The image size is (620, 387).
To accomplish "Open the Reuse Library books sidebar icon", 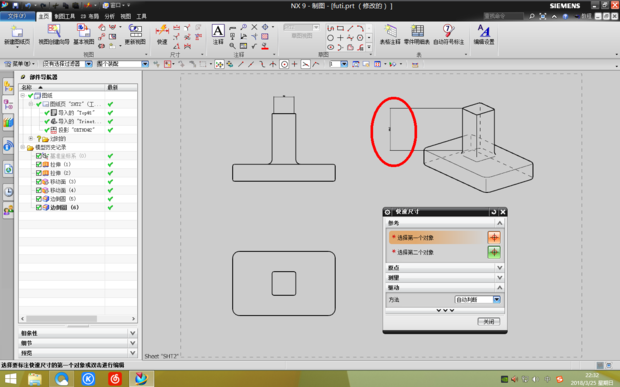I will [x=8, y=123].
